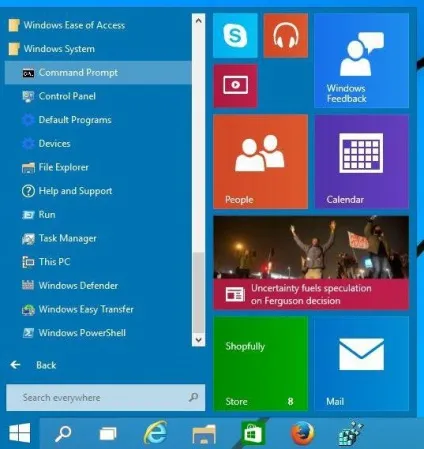This screenshot has height=449, width=424.
Task: Click the Back button in Start menu
Action: pyautogui.click(x=33, y=365)
